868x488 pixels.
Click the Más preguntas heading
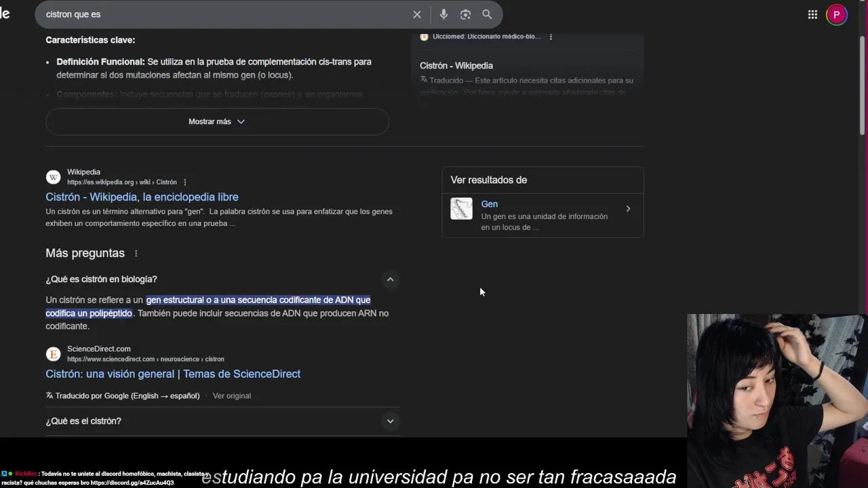[85, 253]
